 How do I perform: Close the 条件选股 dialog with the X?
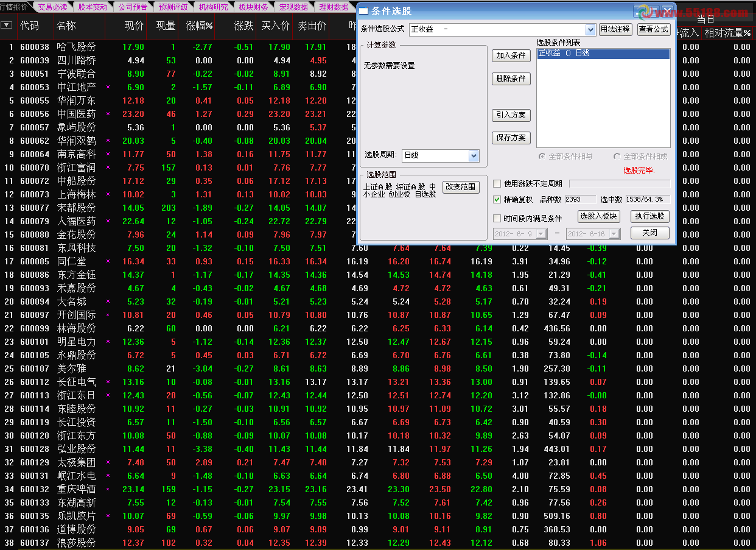click(668, 11)
